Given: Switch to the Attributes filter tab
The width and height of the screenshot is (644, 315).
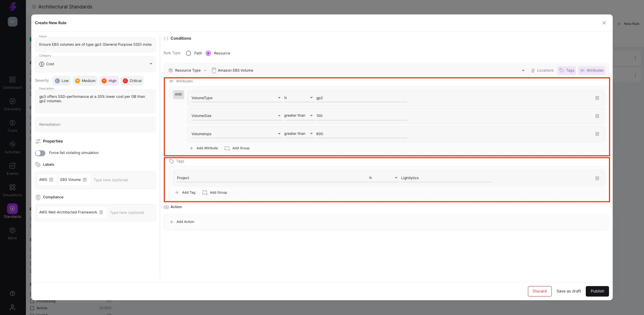Looking at the screenshot, I should click(x=592, y=70).
